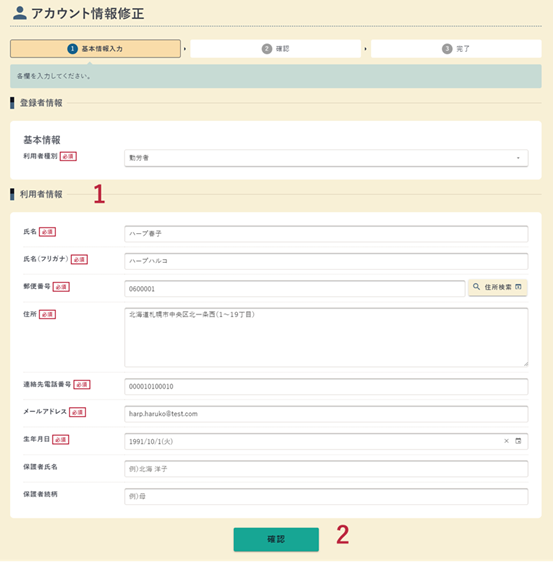Image resolution: width=553 pixels, height=565 pixels.
Task: Click the 住所 text area
Action: [x=326, y=337]
